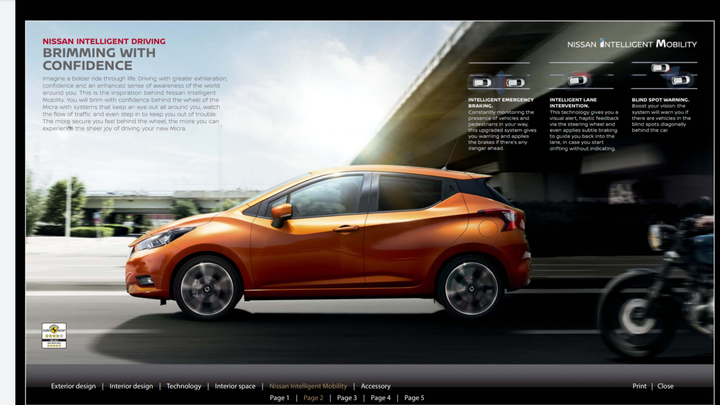Go to Page 1
This screenshot has height=405, width=720.
point(280,398)
